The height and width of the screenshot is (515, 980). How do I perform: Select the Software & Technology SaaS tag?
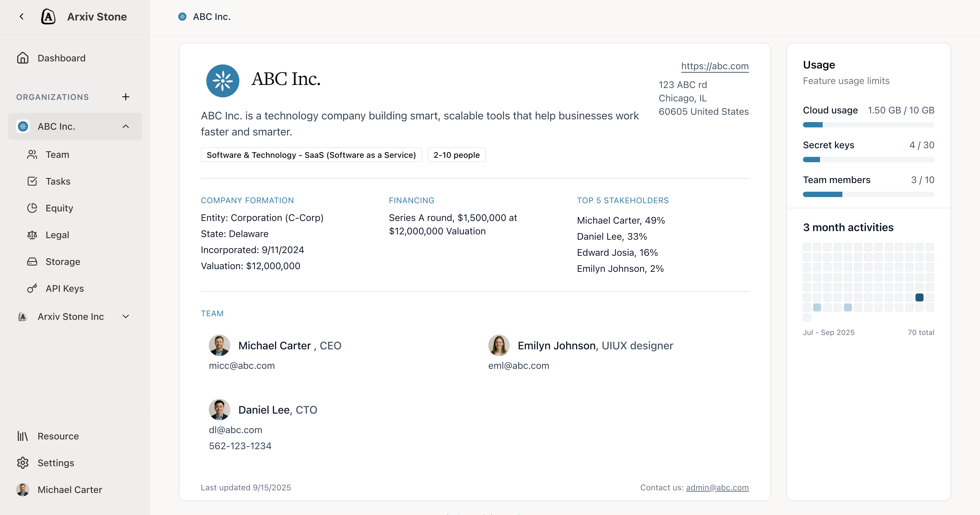[311, 155]
